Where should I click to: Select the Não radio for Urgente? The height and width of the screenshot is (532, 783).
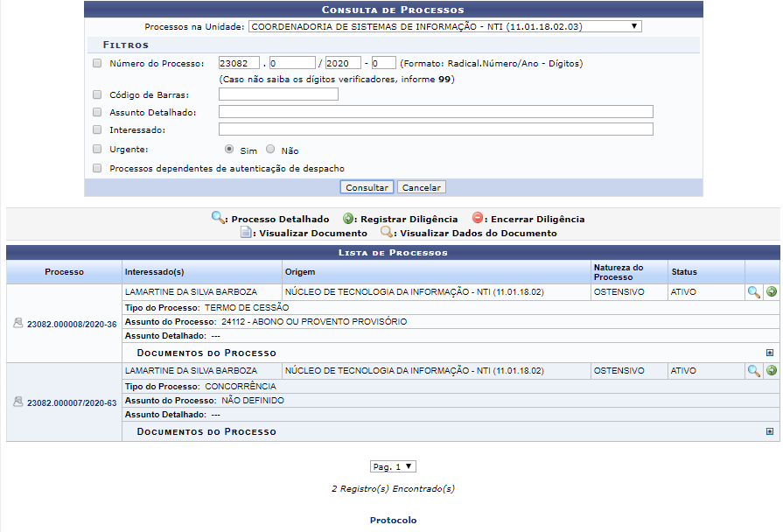click(270, 150)
